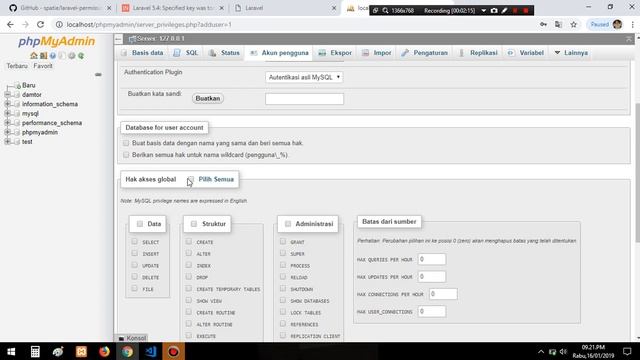The image size is (640, 360).
Task: Open the Favorit tables link
Action: [43, 66]
